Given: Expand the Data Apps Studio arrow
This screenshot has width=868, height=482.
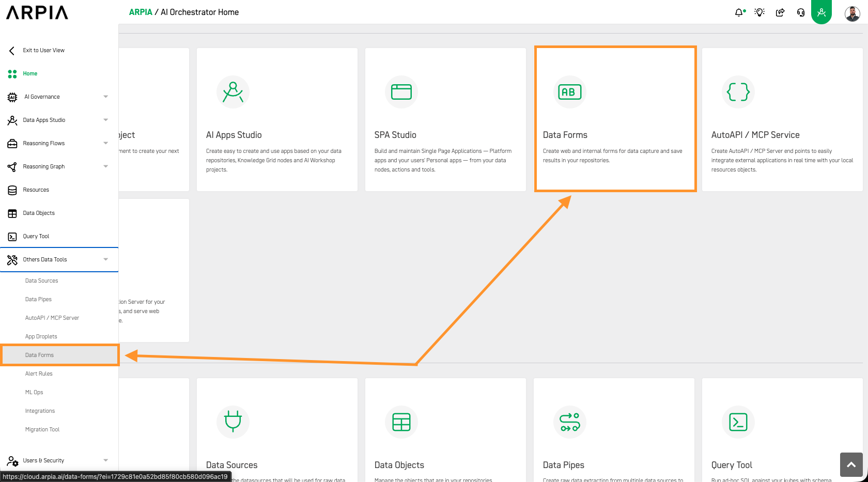Looking at the screenshot, I should tap(106, 120).
